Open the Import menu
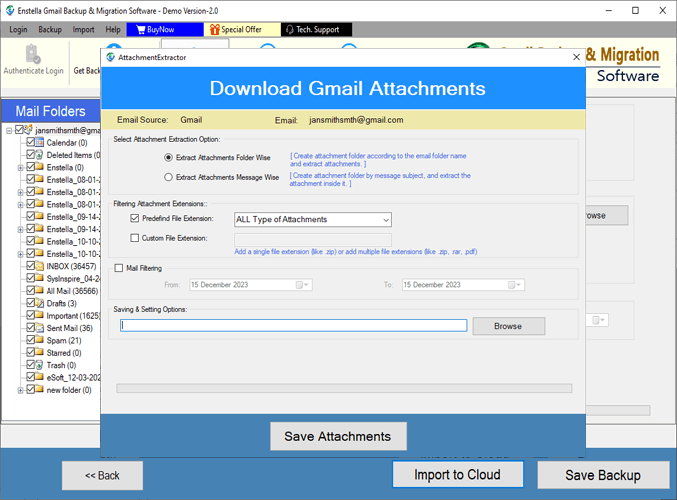 [x=84, y=30]
